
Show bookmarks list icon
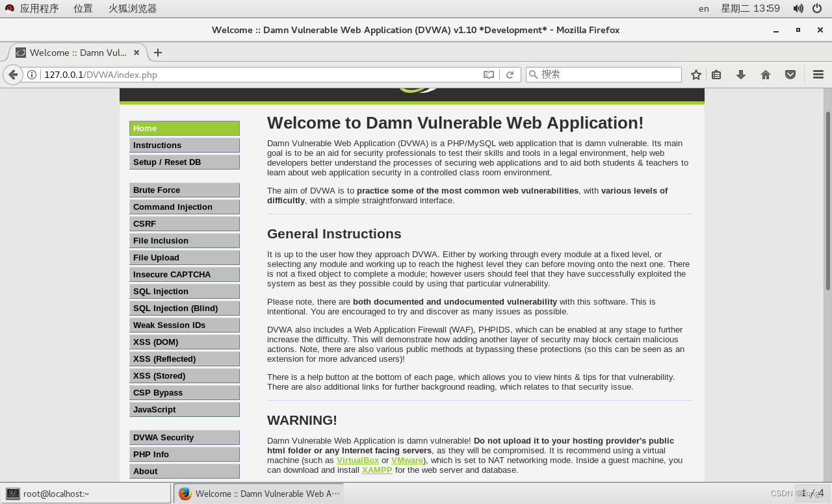point(716,75)
